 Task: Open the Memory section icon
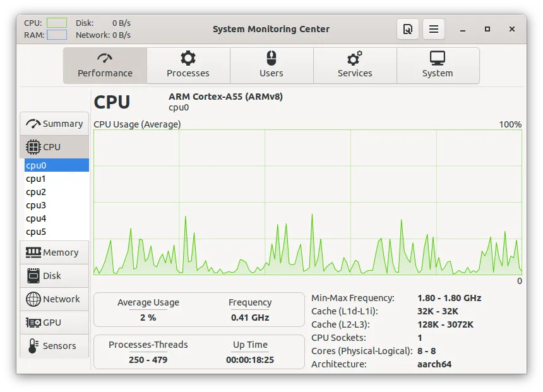coord(33,252)
